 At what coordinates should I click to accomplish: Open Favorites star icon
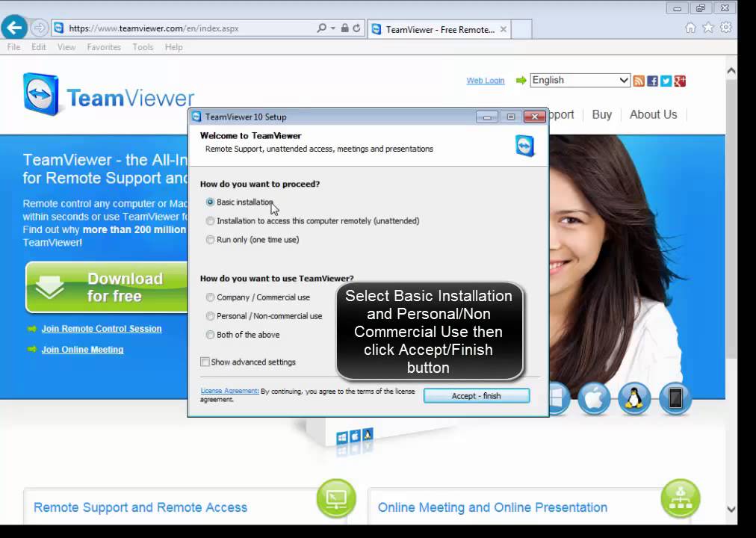(x=707, y=28)
